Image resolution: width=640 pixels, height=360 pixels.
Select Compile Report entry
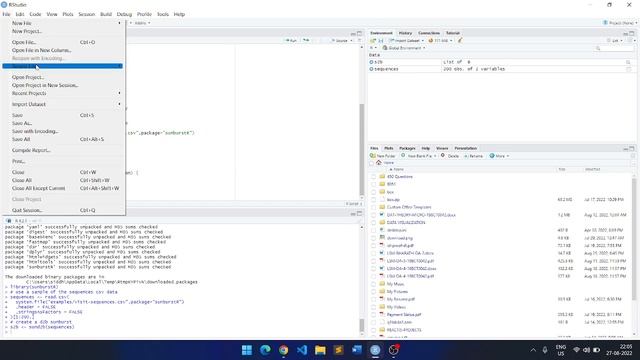(x=31, y=150)
